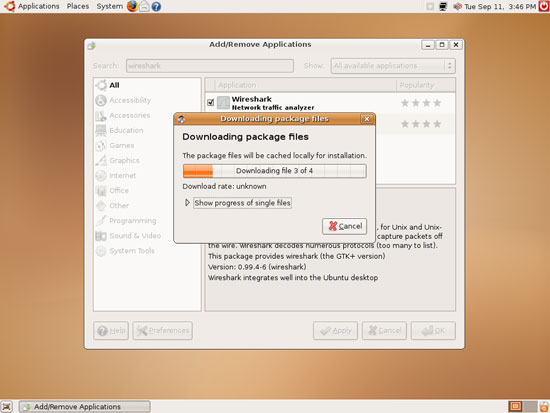Viewport: 550px width, 413px height.
Task: Open the System menu
Action: (109, 6)
